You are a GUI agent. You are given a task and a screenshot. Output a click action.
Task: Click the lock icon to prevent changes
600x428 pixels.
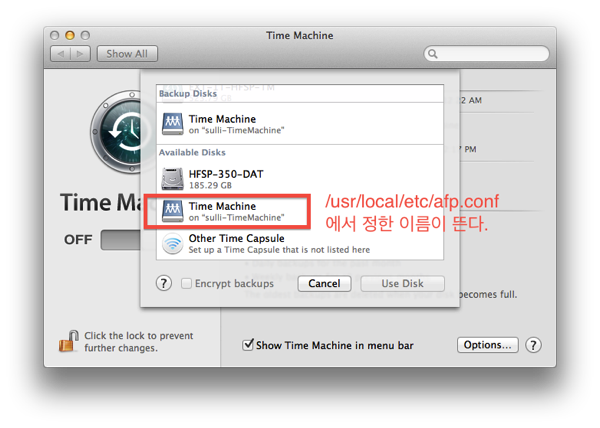pyautogui.click(x=69, y=341)
